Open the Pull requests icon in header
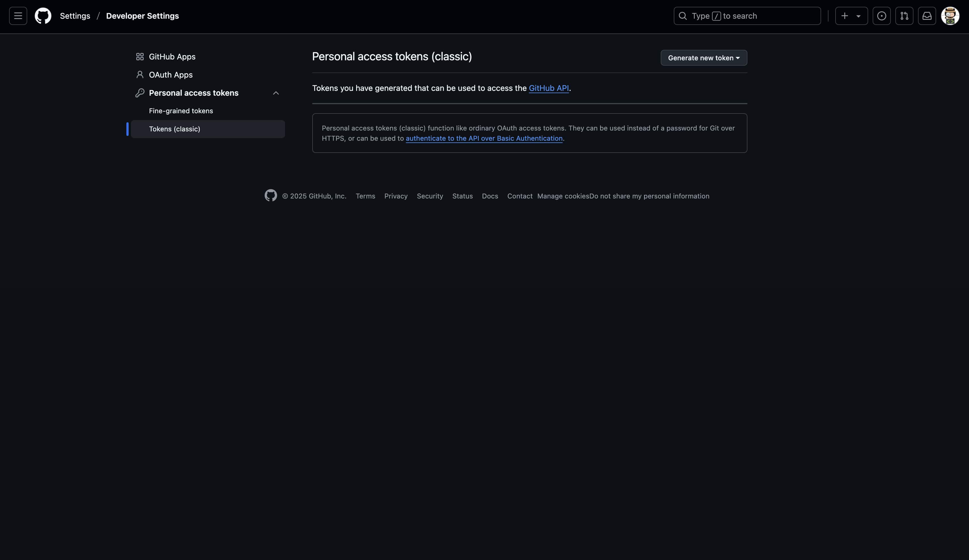Screen dimensions: 969x560 point(904,16)
